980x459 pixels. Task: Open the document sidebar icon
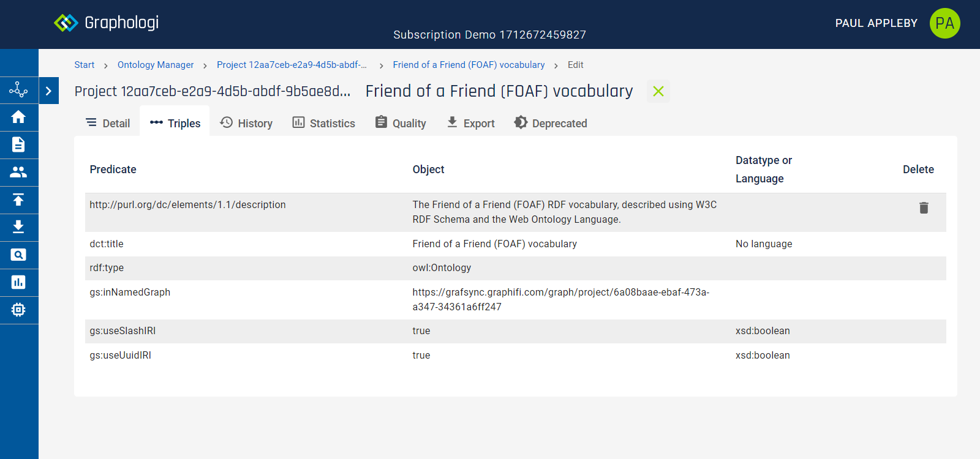coord(18,144)
